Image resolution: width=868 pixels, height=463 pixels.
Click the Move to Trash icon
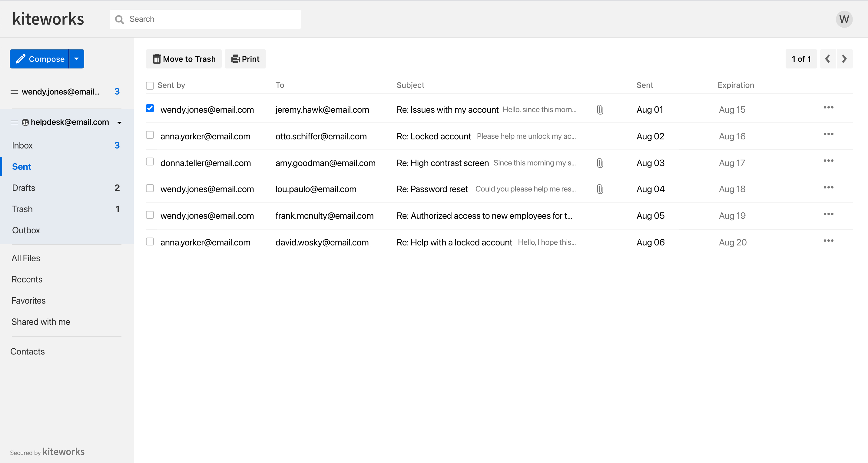click(156, 58)
